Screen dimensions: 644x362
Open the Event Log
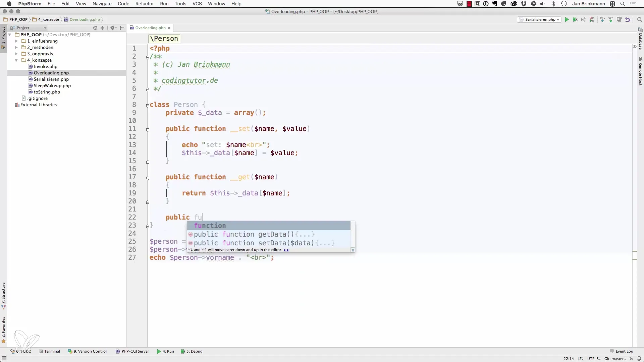point(621,351)
